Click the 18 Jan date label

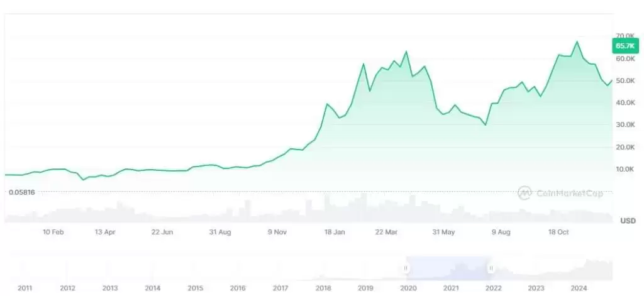335,232
